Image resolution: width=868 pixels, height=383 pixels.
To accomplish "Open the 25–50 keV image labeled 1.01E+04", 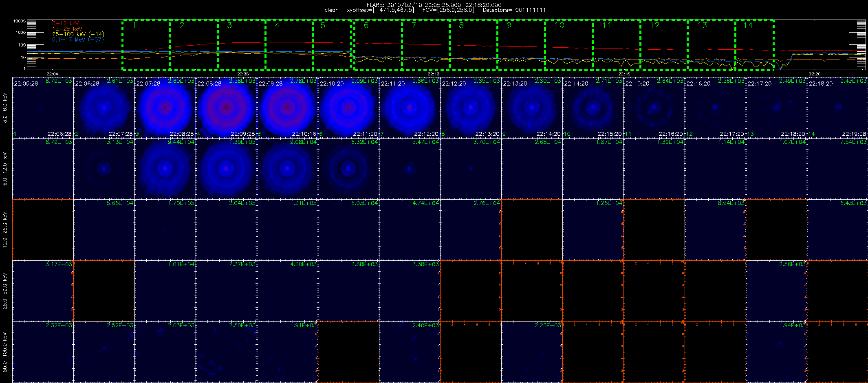I will [165, 291].
